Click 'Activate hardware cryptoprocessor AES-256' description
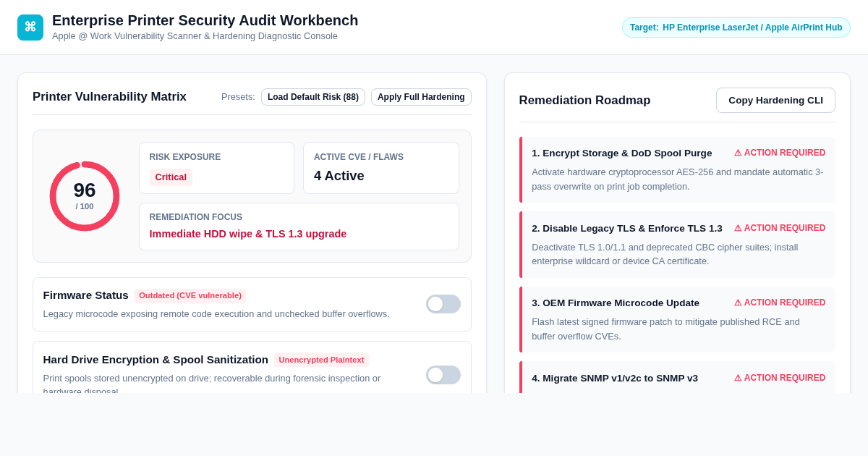Image resolution: width=868 pixels, height=456 pixels. [x=678, y=179]
